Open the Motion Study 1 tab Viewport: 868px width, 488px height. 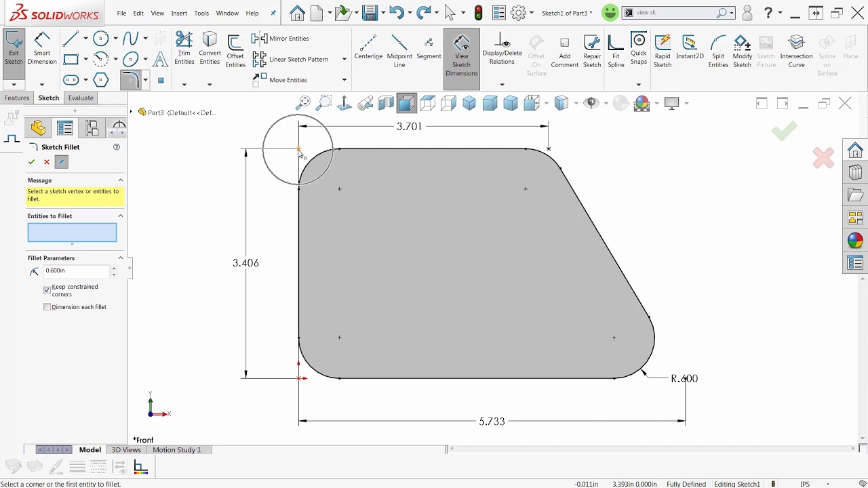[x=176, y=449]
